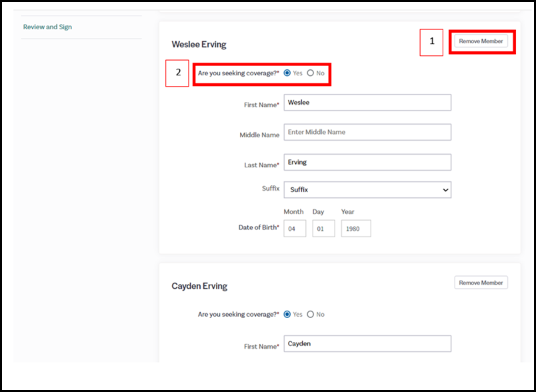Screen dimensions: 536x392
Task: Click the Year field showing 1980
Action: tap(356, 229)
